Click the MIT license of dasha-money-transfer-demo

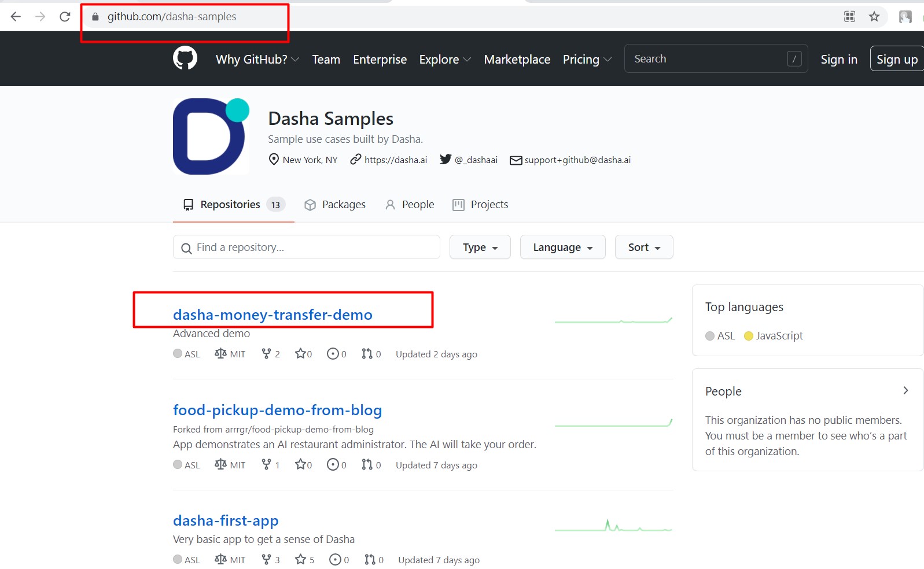pos(230,354)
